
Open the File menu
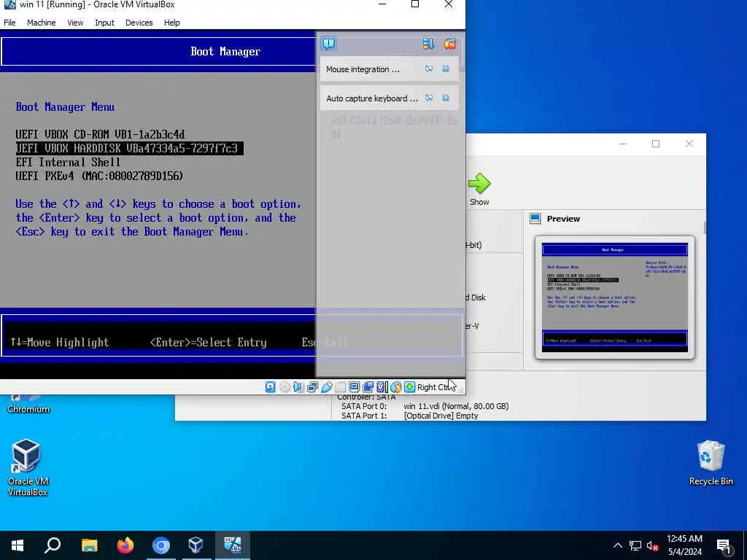click(x=9, y=23)
